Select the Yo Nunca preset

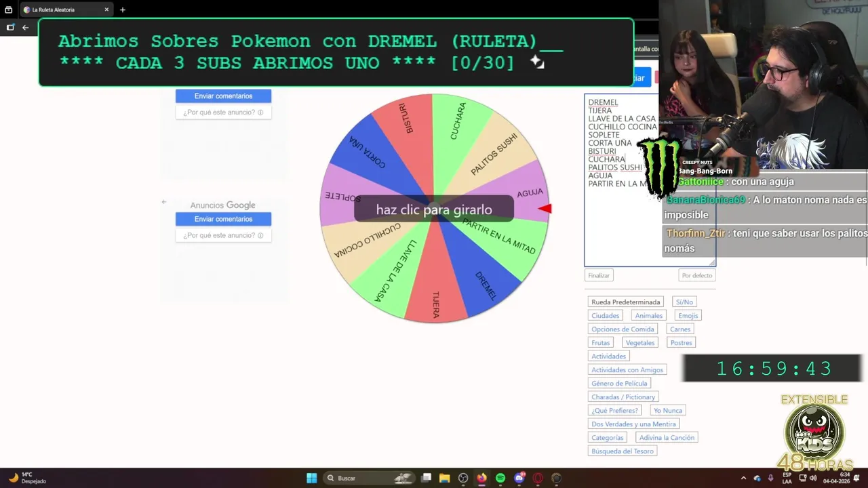(668, 411)
